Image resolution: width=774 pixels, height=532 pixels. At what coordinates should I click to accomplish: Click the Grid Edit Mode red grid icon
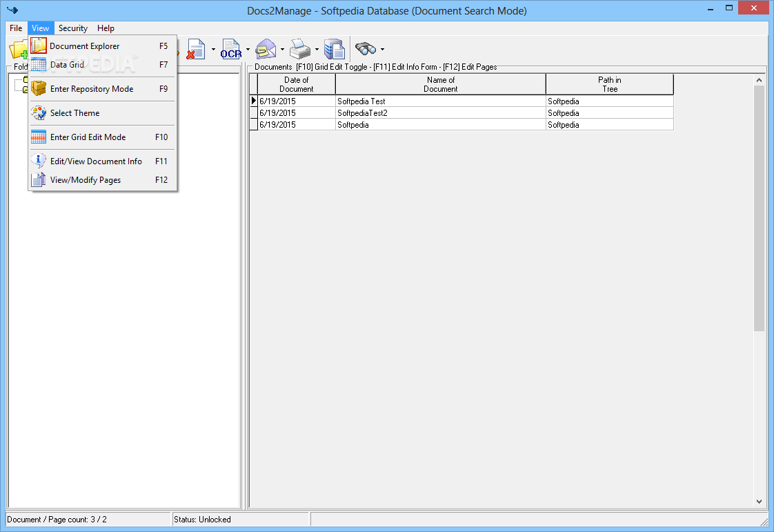pos(39,137)
